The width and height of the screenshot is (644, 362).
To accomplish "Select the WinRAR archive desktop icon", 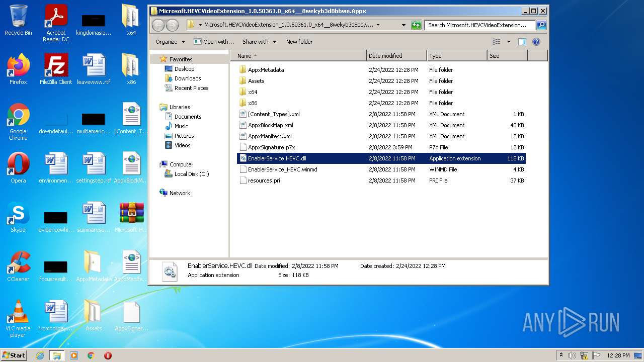I will [131, 217].
